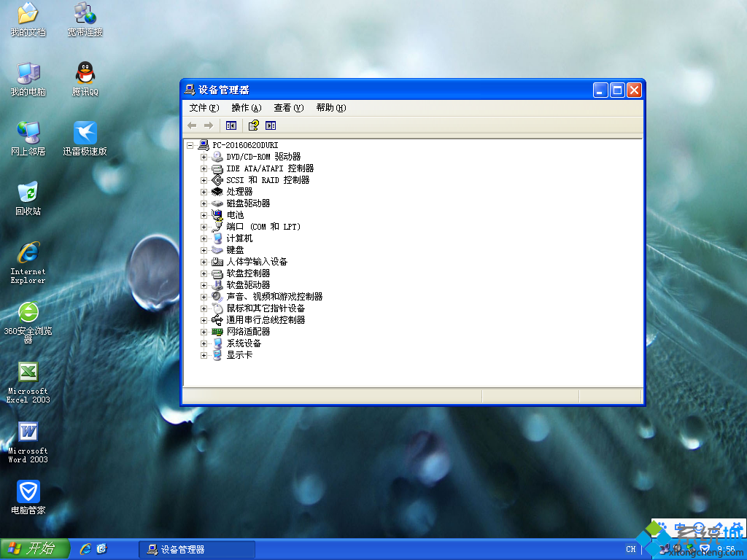Select the 处理器 chip icon
Screen dimensions: 747x560
(217, 192)
